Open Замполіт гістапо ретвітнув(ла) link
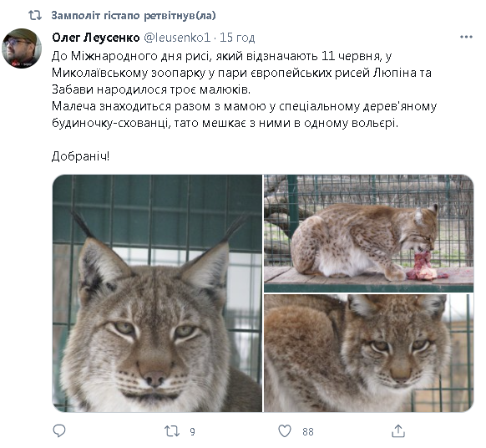Image resolution: width=486 pixels, height=448 pixels. tap(134, 15)
